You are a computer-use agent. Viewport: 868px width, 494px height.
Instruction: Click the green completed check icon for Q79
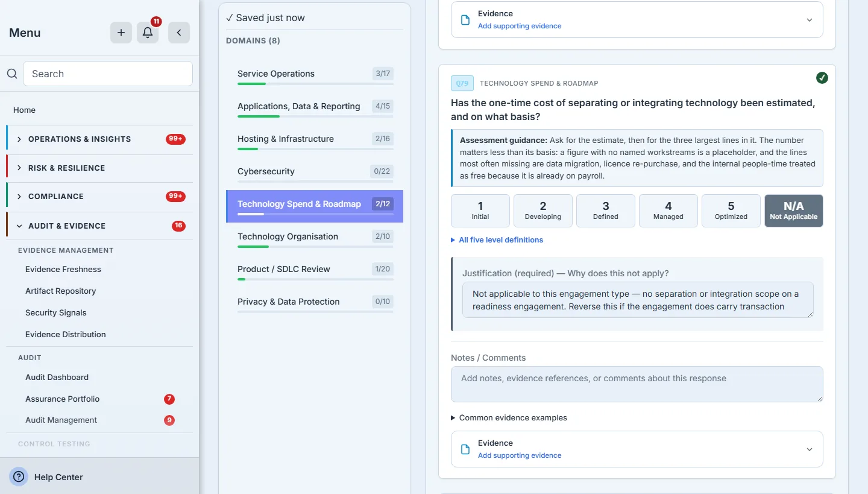pos(822,77)
